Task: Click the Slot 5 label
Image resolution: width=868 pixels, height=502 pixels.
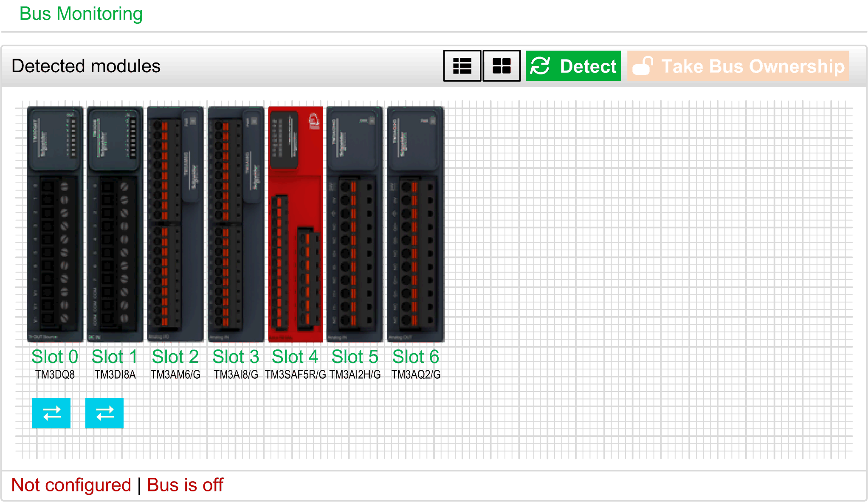Action: pos(355,357)
